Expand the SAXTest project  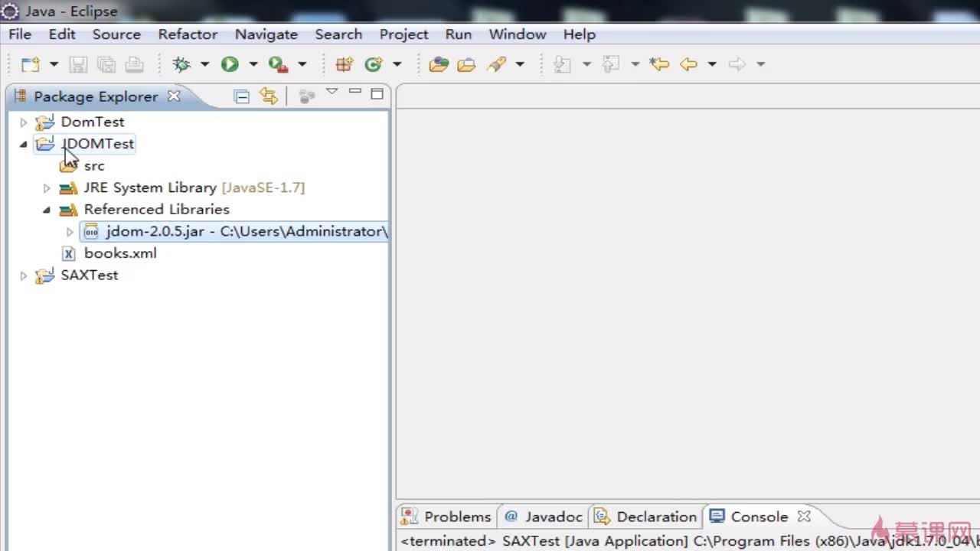(x=23, y=275)
